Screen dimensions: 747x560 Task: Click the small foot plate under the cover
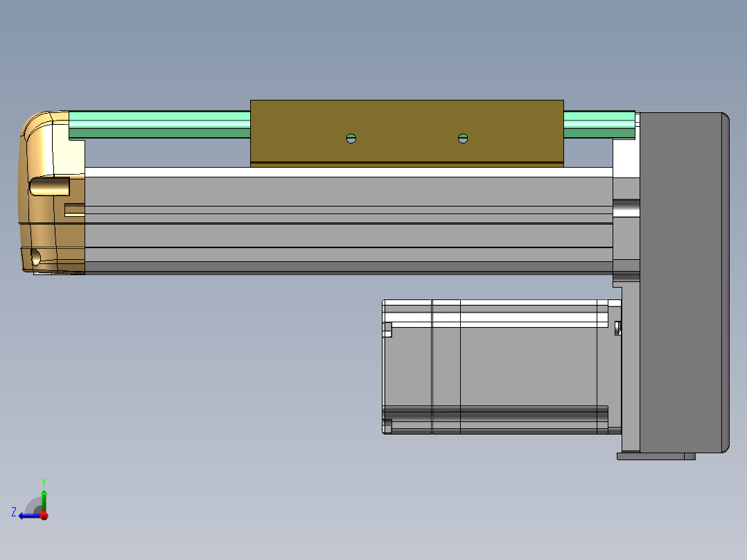click(x=656, y=457)
